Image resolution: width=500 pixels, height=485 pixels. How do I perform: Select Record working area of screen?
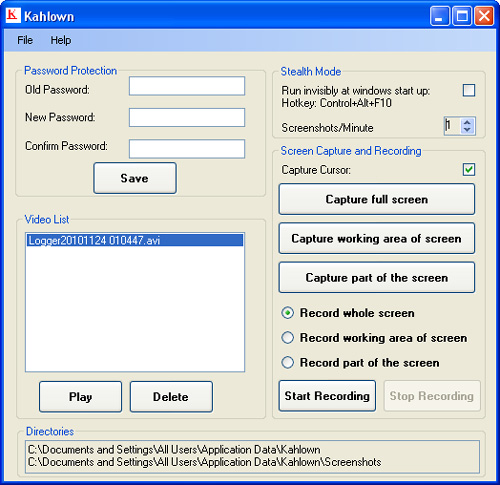pos(288,338)
